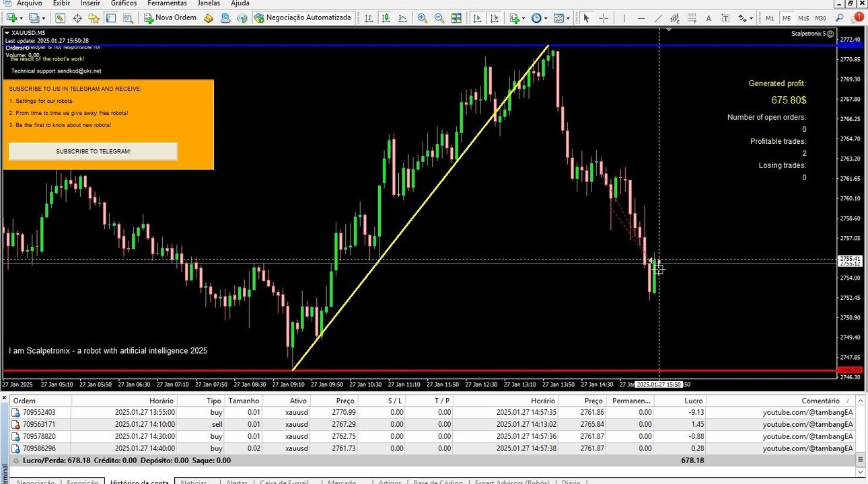Open the periods clock icon
868x484 pixels.
tap(536, 18)
